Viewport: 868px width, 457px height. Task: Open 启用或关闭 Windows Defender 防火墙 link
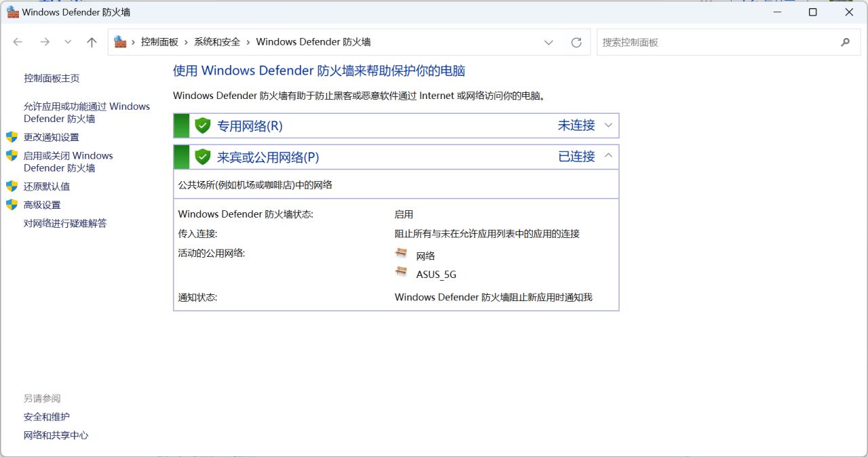tap(68, 162)
